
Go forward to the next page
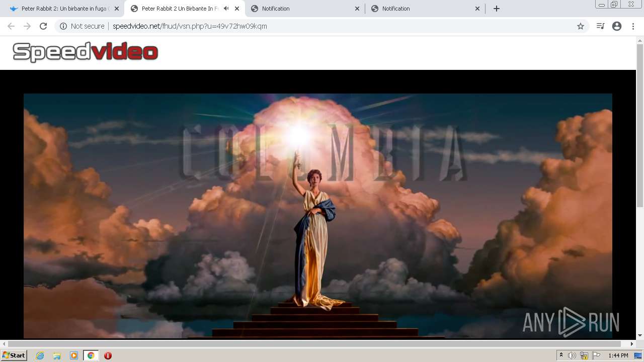pos(27,26)
